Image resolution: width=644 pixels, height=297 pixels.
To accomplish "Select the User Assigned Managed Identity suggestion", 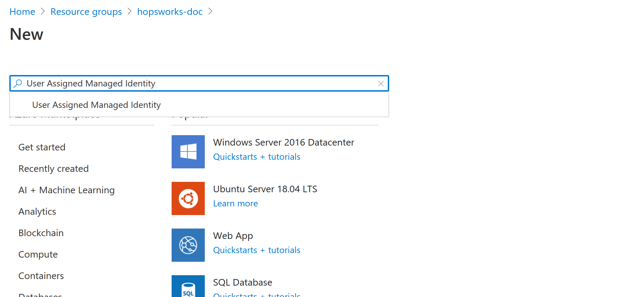I will tap(96, 105).
